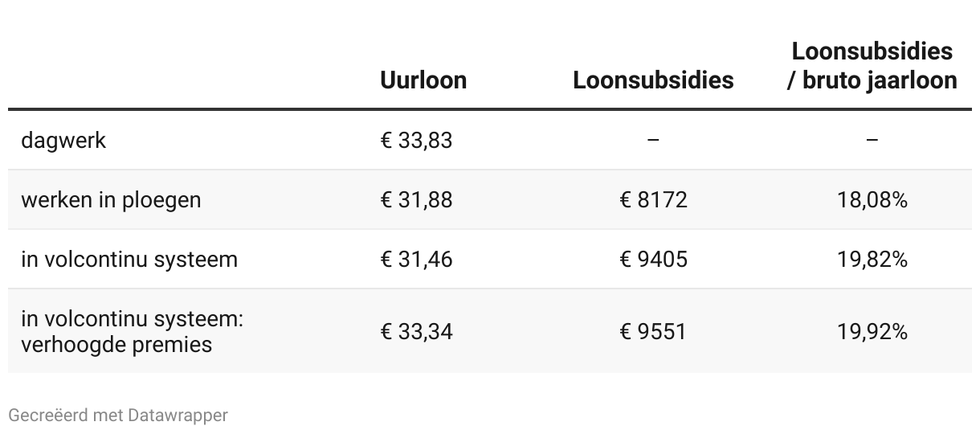The image size is (980, 434).
Task: Select the plain "in volcontinu systeem" row label
Action: (x=129, y=260)
